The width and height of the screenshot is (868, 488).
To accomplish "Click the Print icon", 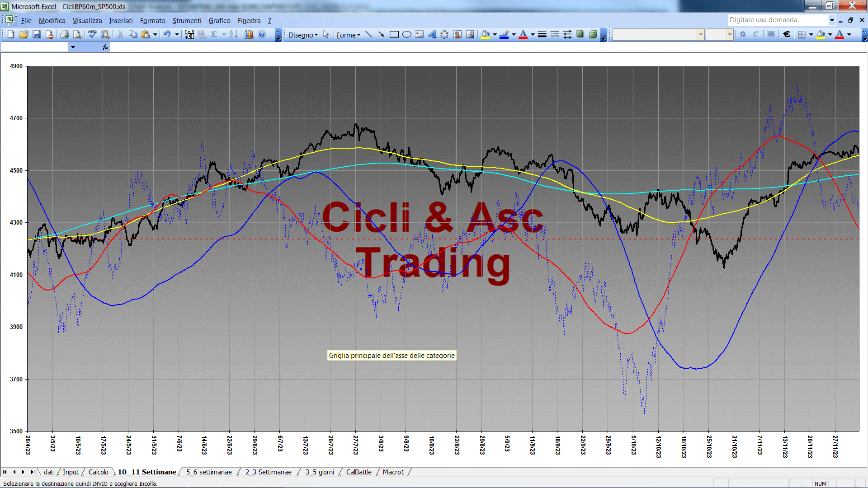I will click(64, 34).
